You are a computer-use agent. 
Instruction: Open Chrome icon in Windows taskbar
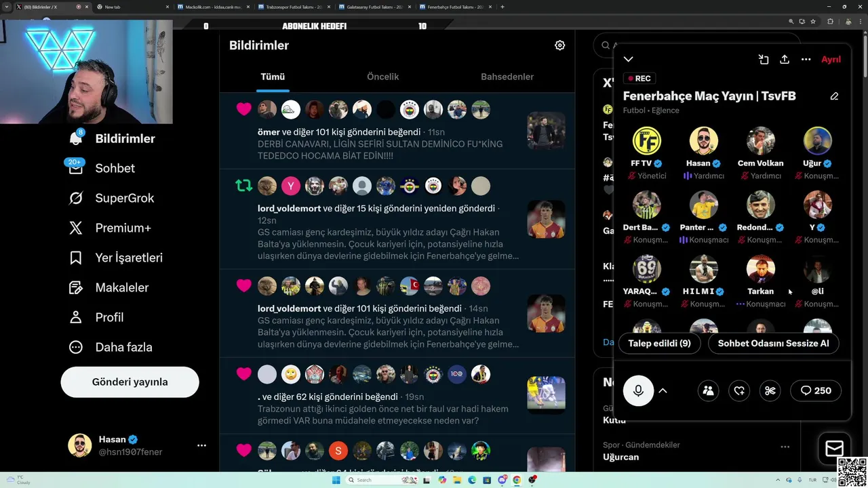517,480
